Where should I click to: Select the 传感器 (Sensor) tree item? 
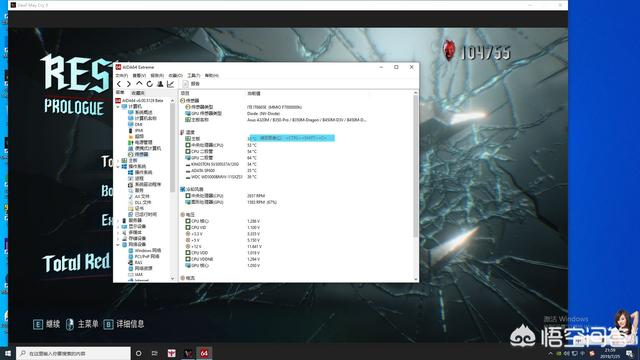pyautogui.click(x=141, y=154)
